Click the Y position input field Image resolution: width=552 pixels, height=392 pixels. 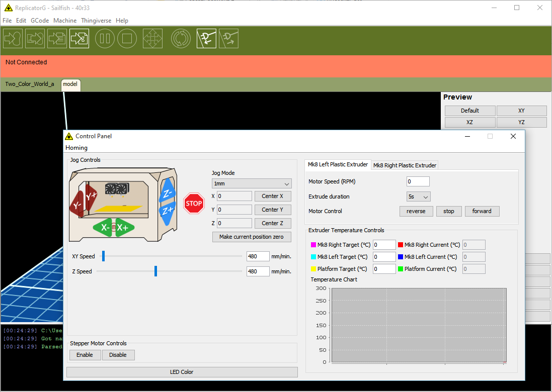tap(234, 210)
